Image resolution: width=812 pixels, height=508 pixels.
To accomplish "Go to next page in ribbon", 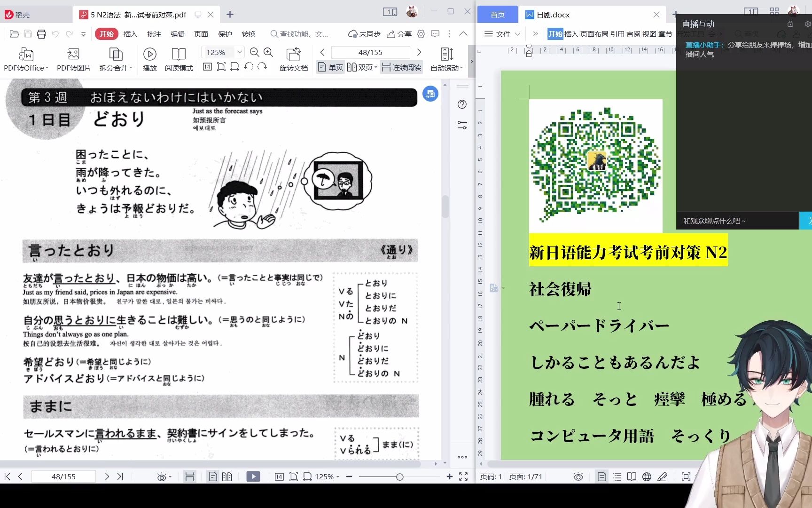I will point(419,52).
